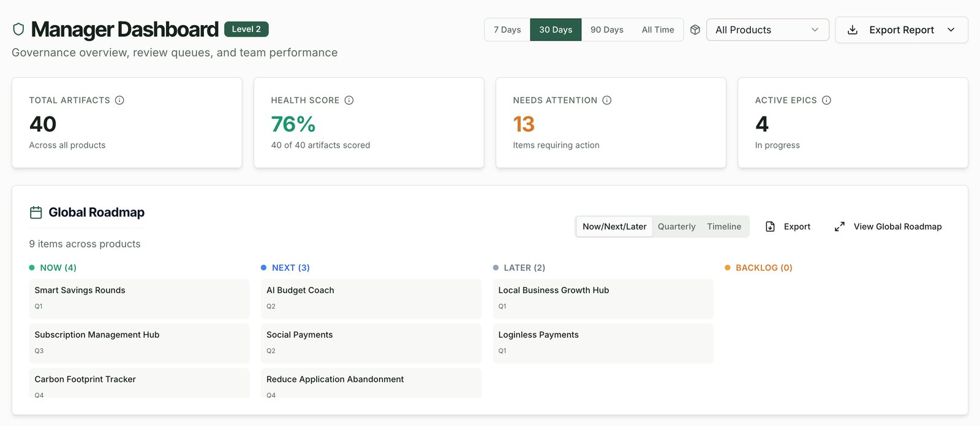980x426 pixels.
Task: Click the Global Roadmap calendar icon
Action: tap(36, 212)
